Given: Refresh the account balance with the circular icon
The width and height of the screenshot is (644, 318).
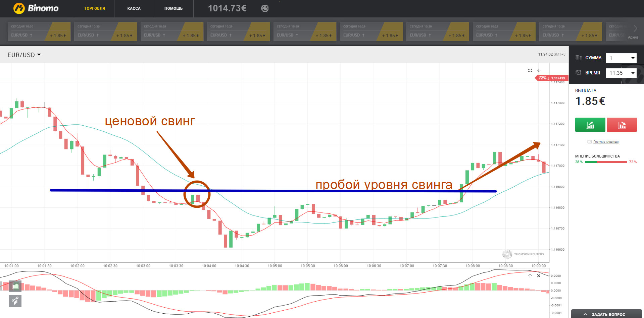Looking at the screenshot, I should pos(265,8).
